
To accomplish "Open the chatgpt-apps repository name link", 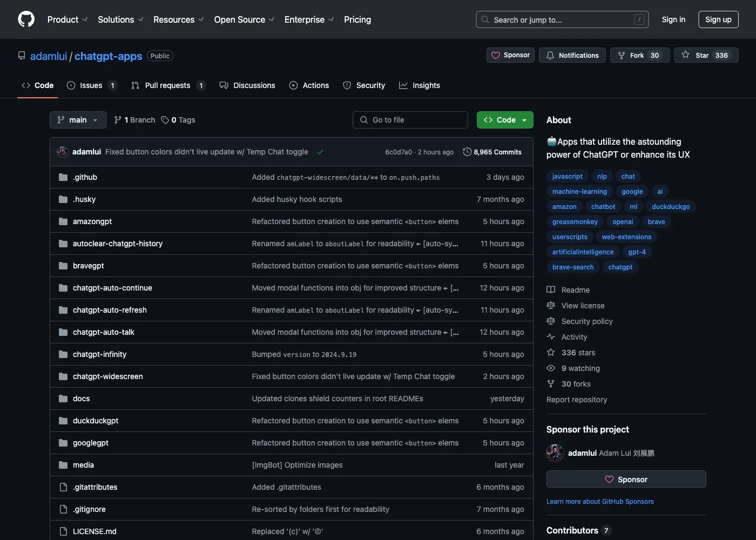I will point(108,56).
